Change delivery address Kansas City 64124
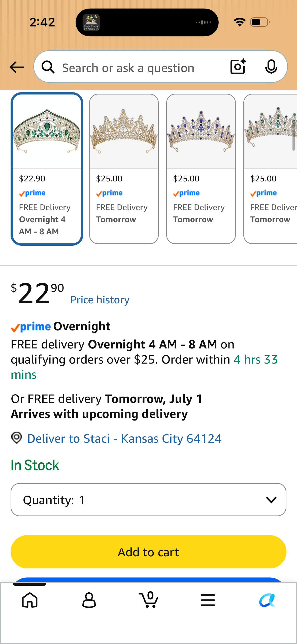Viewport: 297px width, 644px height. pos(124,438)
